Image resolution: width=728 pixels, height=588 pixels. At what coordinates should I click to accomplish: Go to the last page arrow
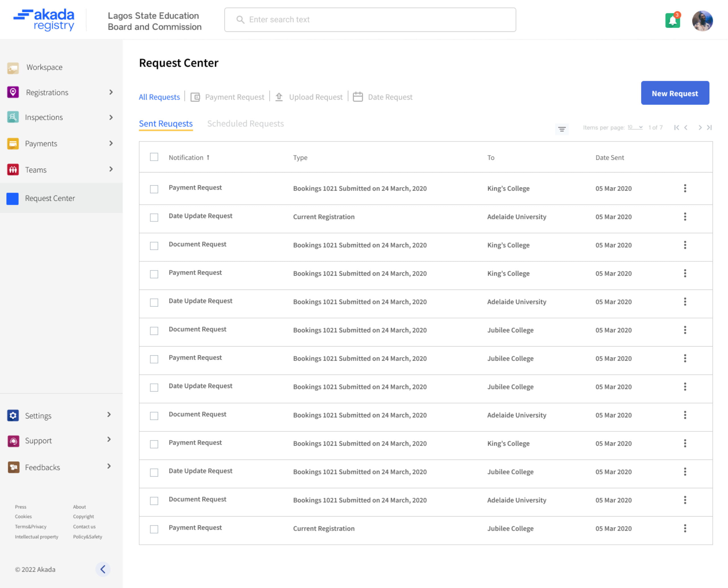(x=710, y=128)
